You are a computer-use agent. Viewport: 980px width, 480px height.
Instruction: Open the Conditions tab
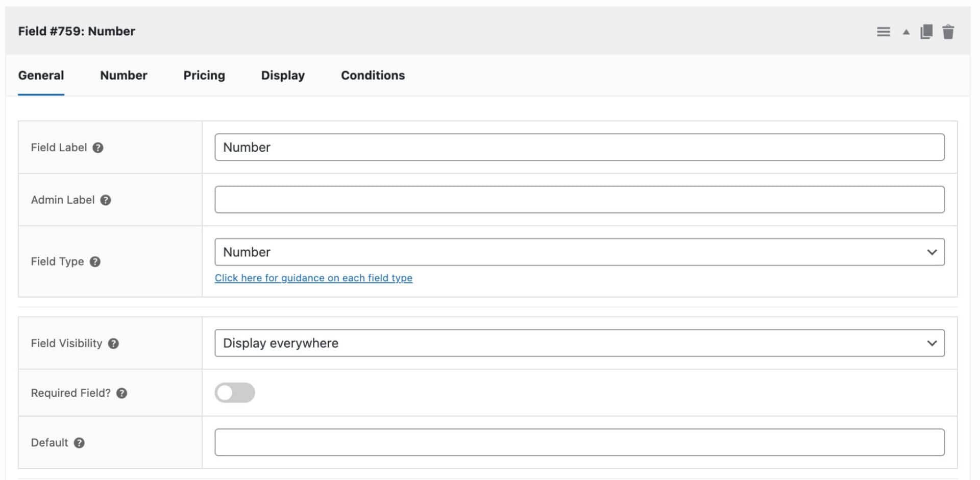[373, 75]
